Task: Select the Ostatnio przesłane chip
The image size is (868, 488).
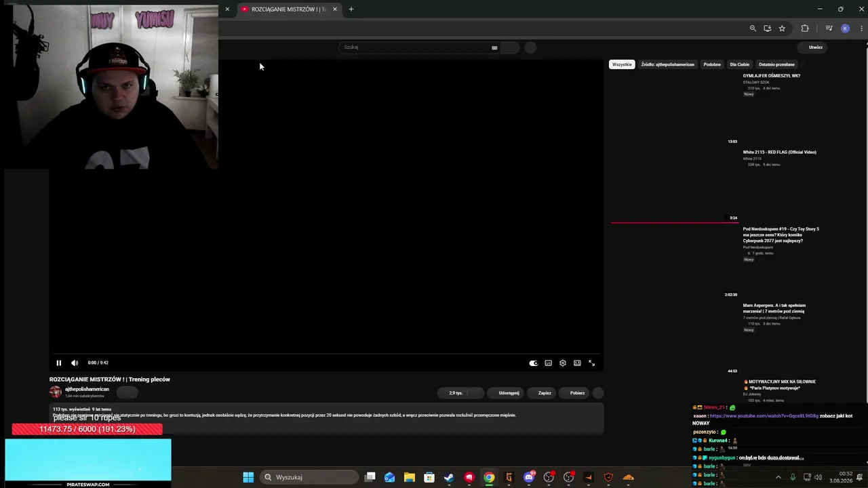Action: click(x=776, y=64)
